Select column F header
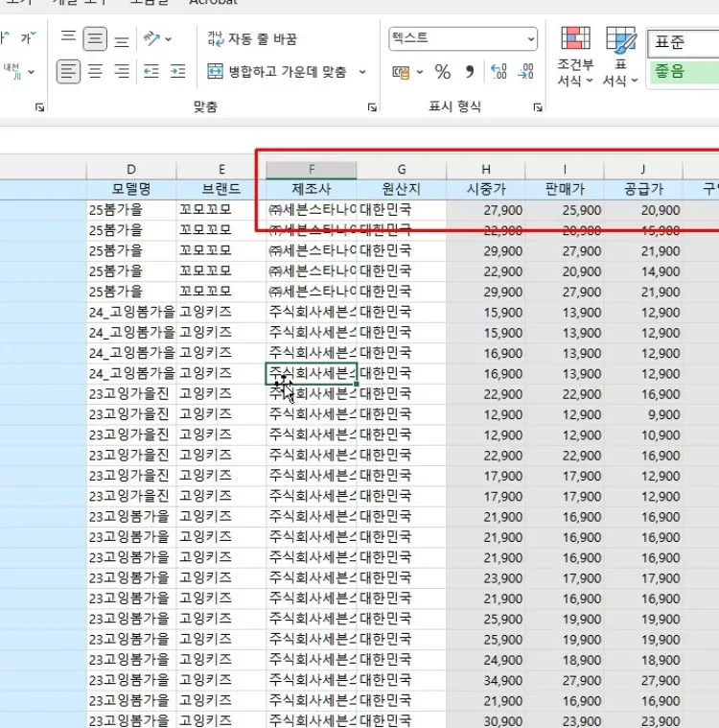Image resolution: width=719 pixels, height=728 pixels. tap(312, 170)
